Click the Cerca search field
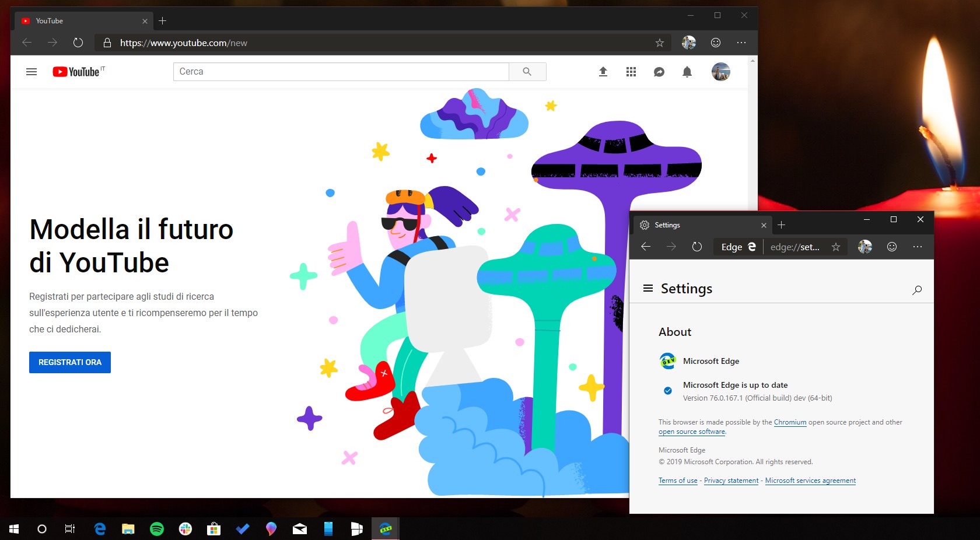 [x=341, y=72]
